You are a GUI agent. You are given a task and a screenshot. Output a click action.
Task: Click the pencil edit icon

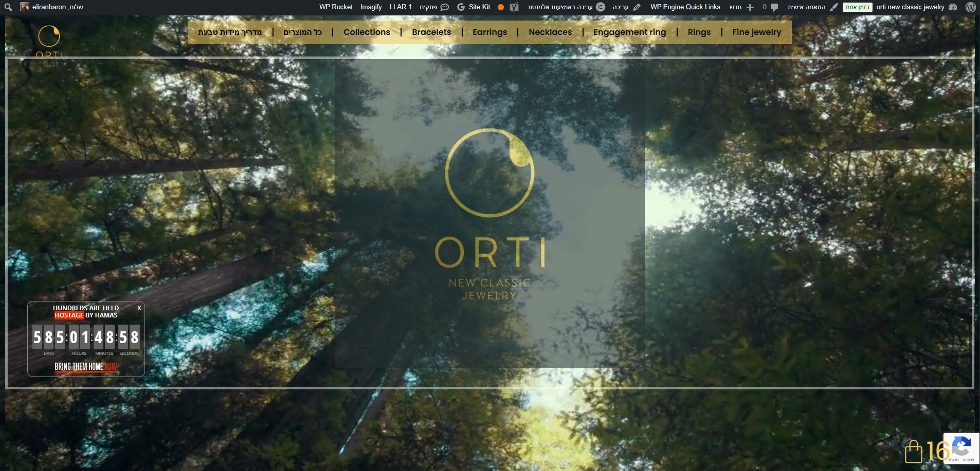pyautogui.click(x=637, y=7)
